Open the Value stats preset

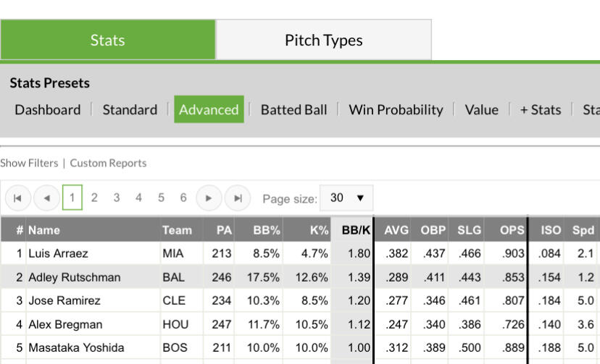click(x=481, y=110)
